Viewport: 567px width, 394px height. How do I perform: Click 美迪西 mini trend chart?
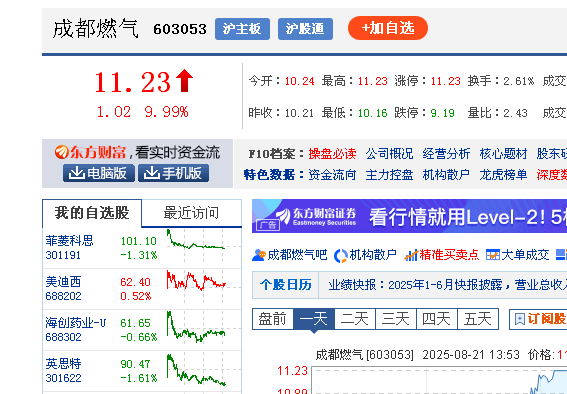(x=196, y=281)
